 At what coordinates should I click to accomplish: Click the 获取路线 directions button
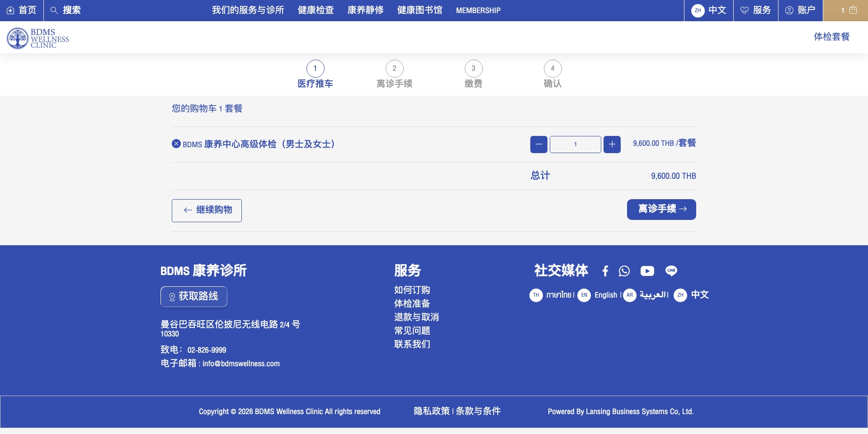[x=194, y=297]
